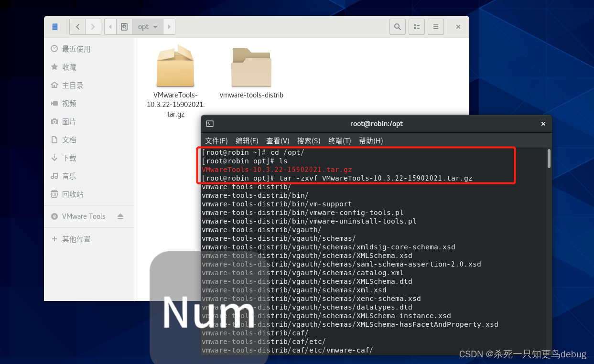The width and height of the screenshot is (594, 364).
Task: Click 'XMLSchema-hasFacetAndProperty.xsd' output line
Action: (350, 324)
